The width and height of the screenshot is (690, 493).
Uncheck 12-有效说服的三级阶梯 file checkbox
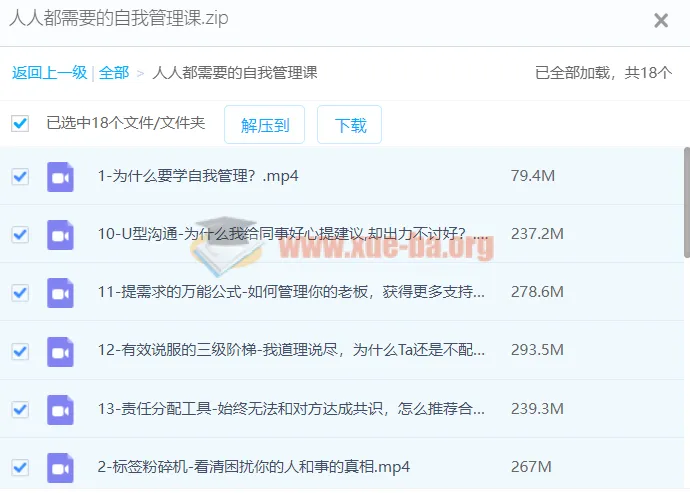[20, 351]
